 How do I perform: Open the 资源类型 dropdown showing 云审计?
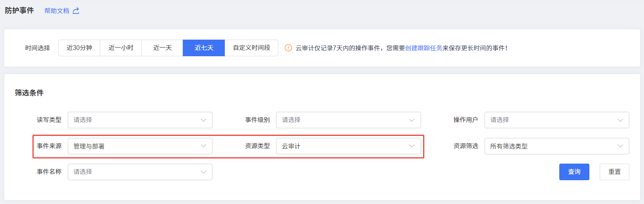pyautogui.click(x=348, y=146)
